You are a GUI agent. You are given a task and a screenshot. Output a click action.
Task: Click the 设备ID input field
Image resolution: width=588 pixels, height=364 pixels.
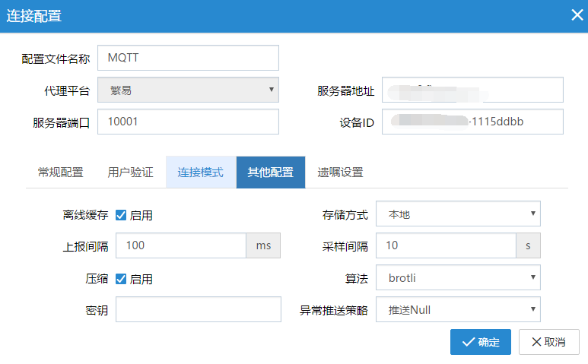pos(472,122)
